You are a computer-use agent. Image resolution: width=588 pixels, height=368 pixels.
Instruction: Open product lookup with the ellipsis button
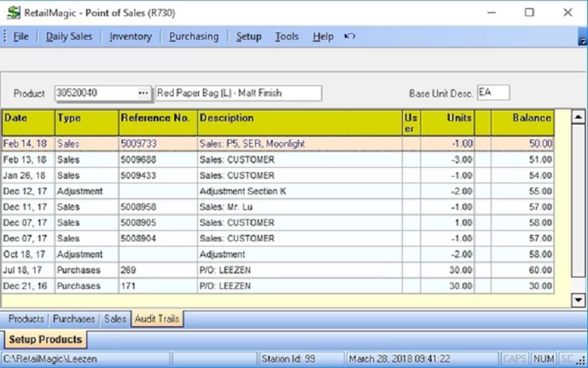tap(144, 93)
